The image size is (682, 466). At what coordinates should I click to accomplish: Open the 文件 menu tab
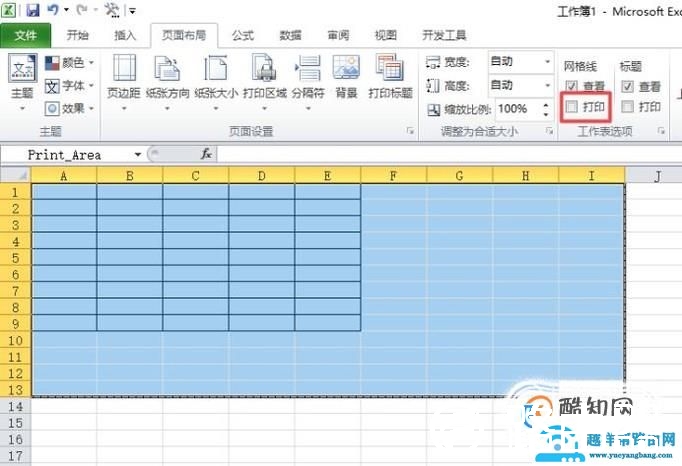(x=25, y=35)
